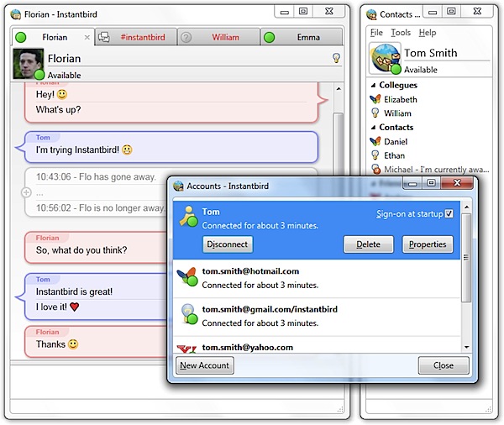The image size is (504, 425).
Task: Click the lightbulb icon next to William contact
Action: tap(375, 113)
